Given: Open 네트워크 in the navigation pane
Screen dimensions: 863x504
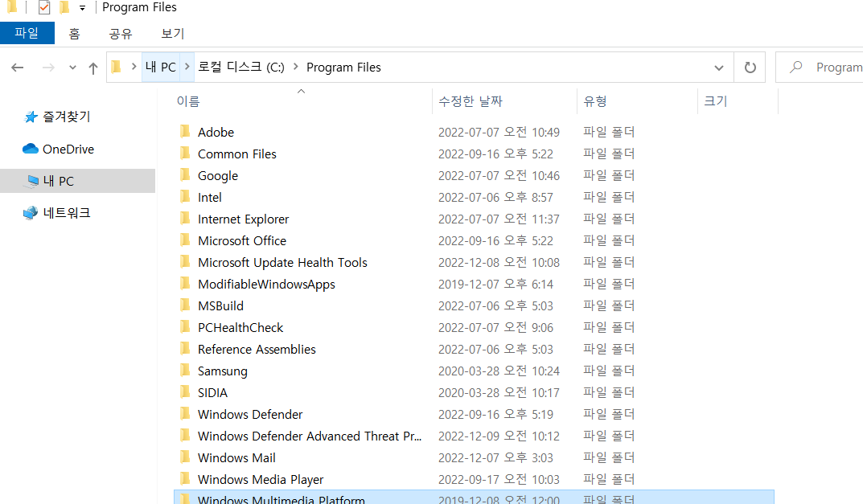Looking at the screenshot, I should coord(67,213).
